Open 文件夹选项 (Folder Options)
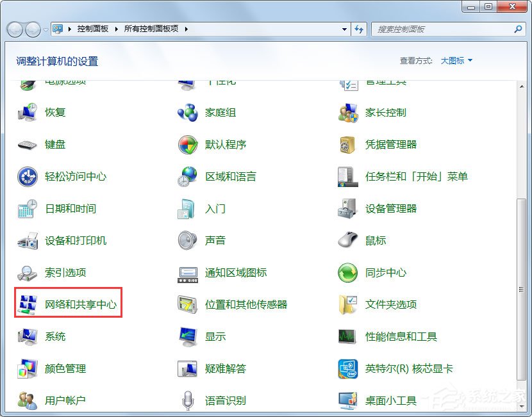 (392, 304)
